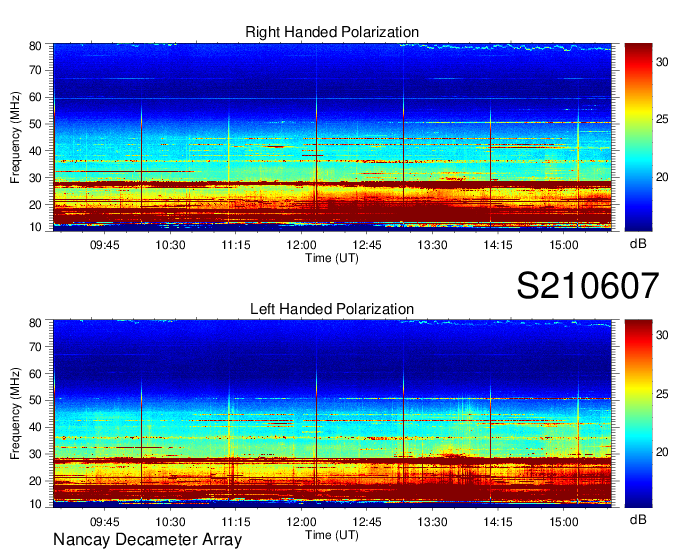Image resolution: width=680 pixels, height=552 pixels.
Task: Click the 80 MHz tick on the Right Handed plot
Action: (35, 46)
